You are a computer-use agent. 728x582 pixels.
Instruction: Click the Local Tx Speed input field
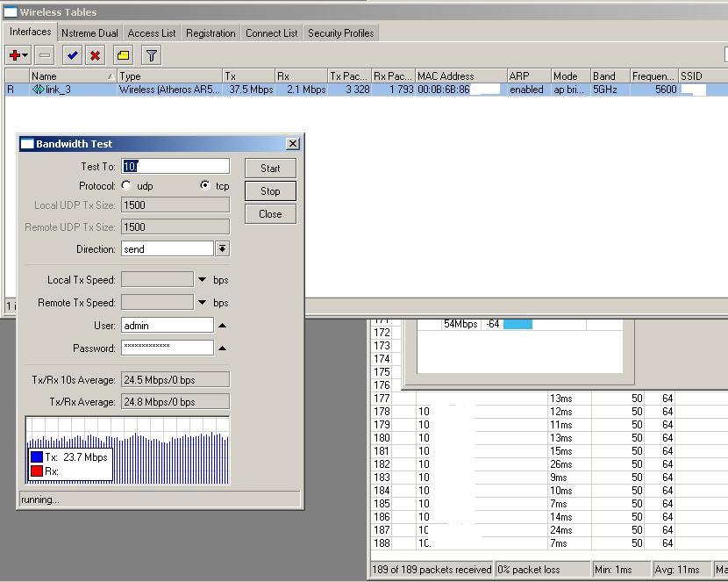coord(157,280)
